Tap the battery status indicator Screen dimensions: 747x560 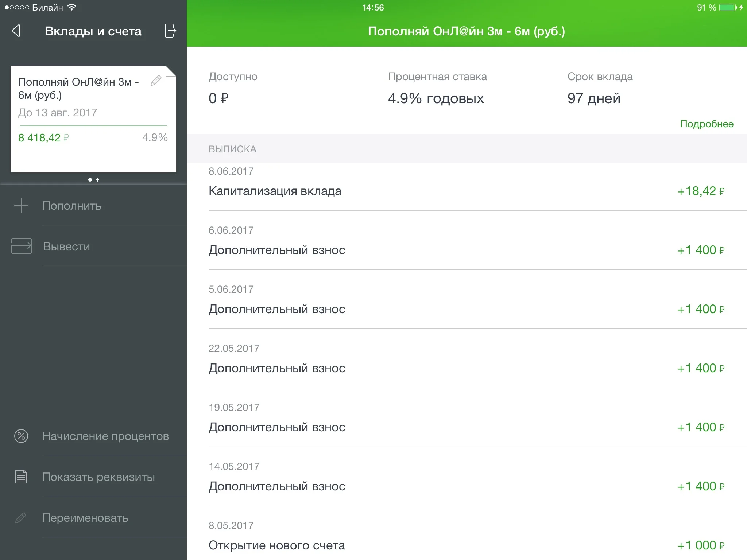[x=728, y=8]
